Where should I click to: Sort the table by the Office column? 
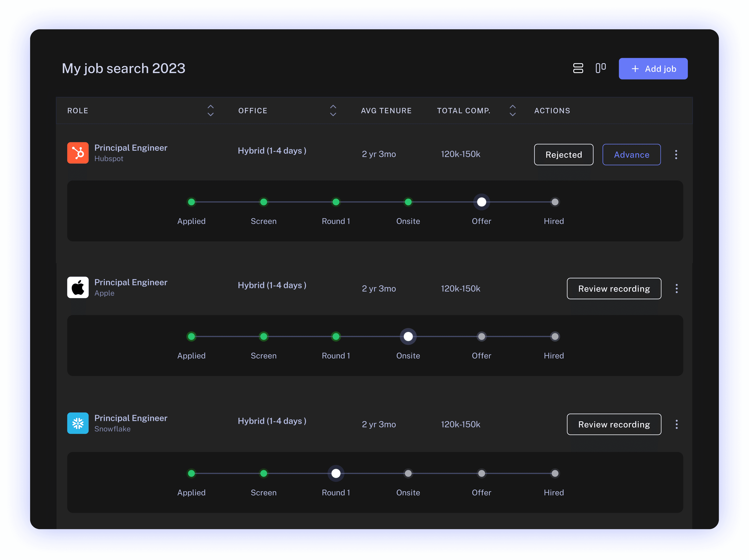[333, 111]
